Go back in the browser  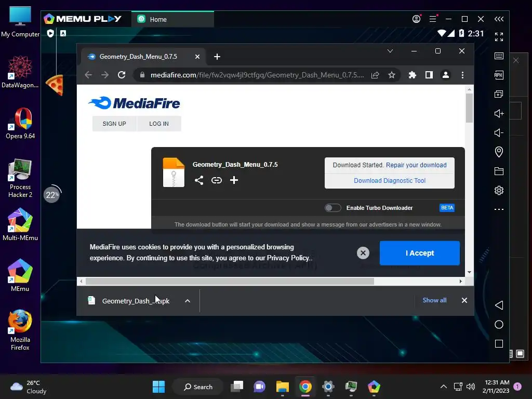(x=88, y=75)
